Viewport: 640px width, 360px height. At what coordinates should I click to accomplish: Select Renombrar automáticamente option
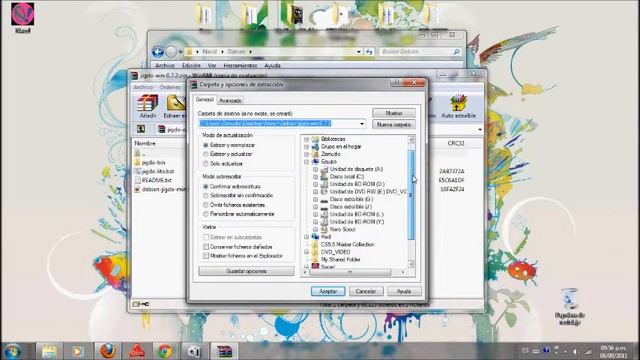point(206,214)
